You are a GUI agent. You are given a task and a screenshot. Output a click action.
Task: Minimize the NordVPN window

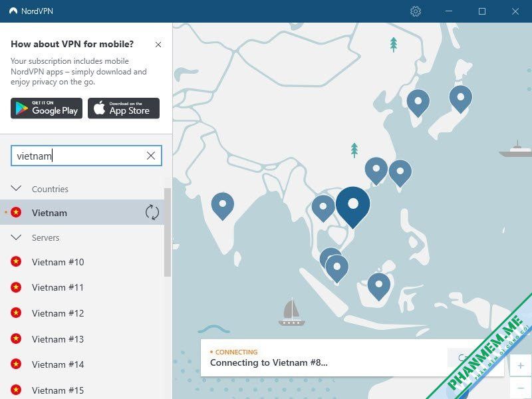point(448,11)
